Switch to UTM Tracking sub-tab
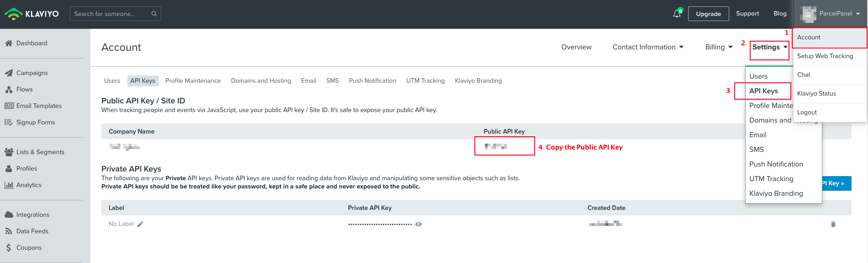 (426, 81)
